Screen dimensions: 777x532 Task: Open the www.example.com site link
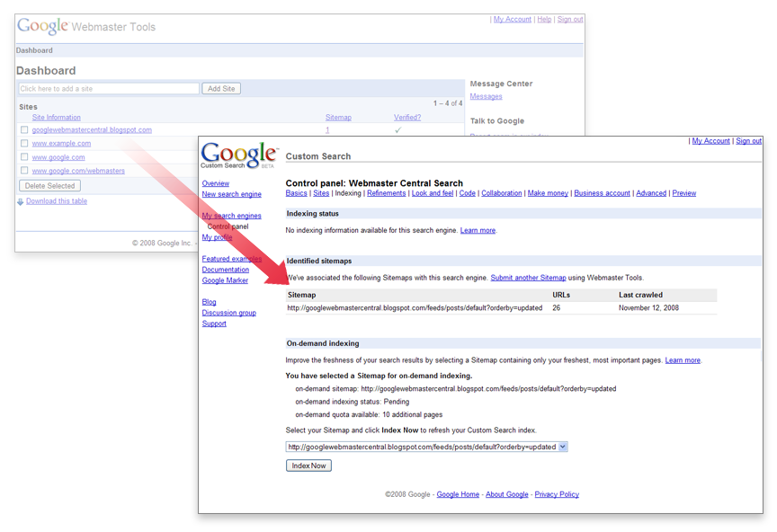tap(61, 143)
